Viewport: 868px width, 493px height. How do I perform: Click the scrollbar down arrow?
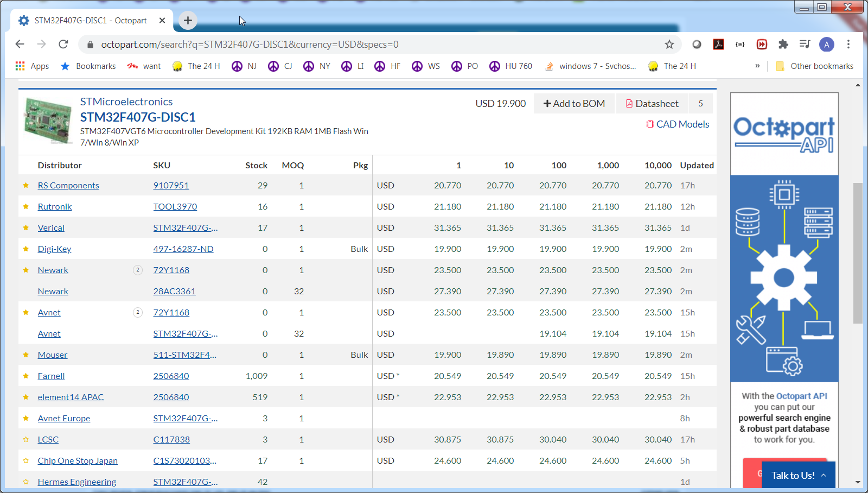click(858, 482)
